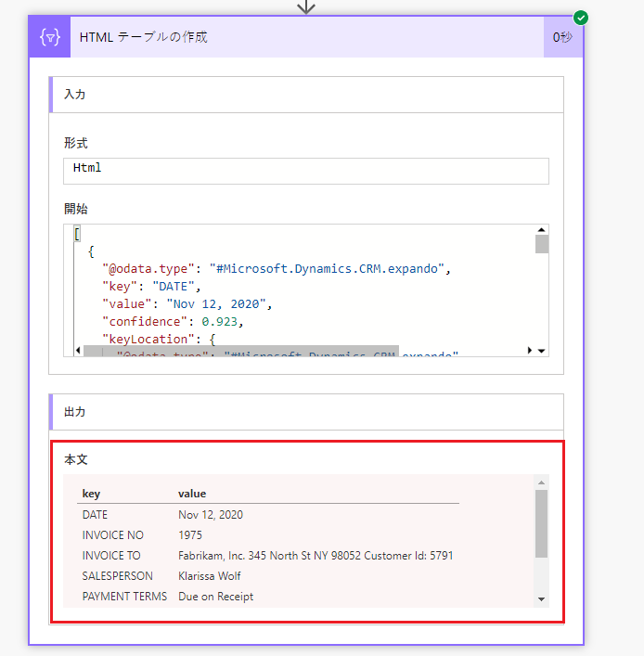Collapse the 出力 section header

pos(306,412)
